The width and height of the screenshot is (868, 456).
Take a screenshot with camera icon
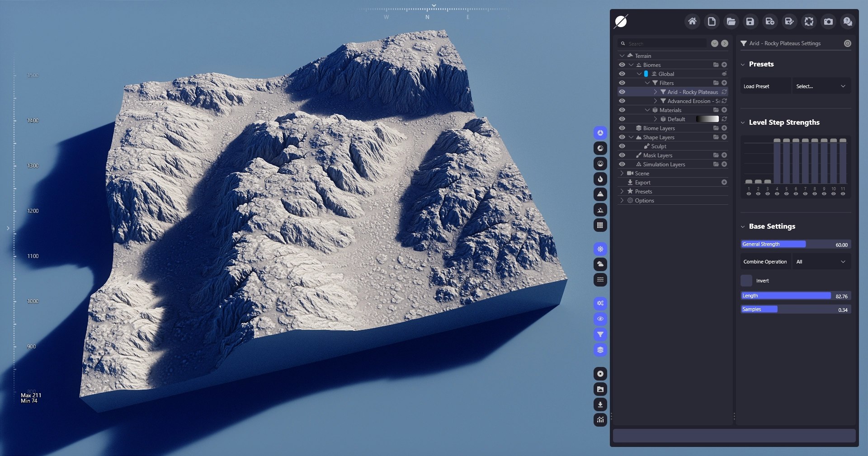(x=828, y=21)
